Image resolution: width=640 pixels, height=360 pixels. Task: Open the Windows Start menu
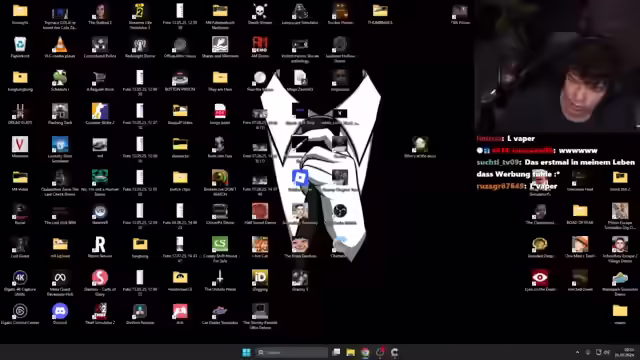[x=246, y=352]
